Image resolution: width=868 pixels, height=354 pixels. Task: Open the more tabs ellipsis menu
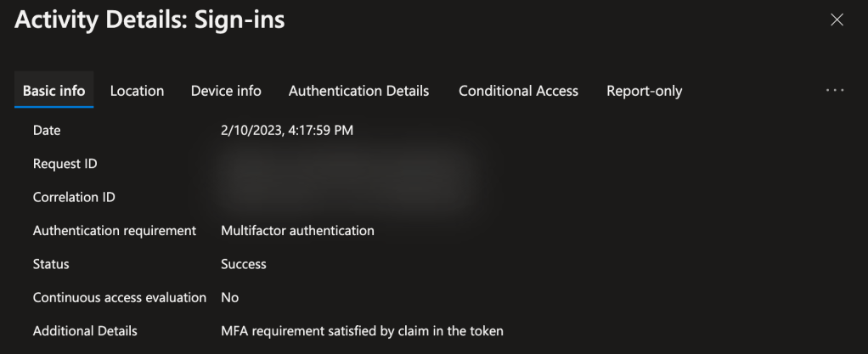[834, 91]
